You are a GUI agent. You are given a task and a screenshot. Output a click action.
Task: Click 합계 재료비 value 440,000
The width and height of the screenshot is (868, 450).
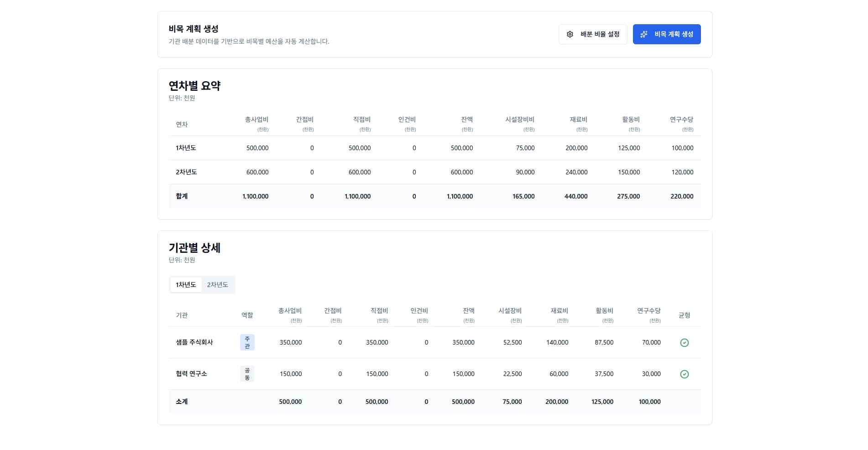[576, 196]
